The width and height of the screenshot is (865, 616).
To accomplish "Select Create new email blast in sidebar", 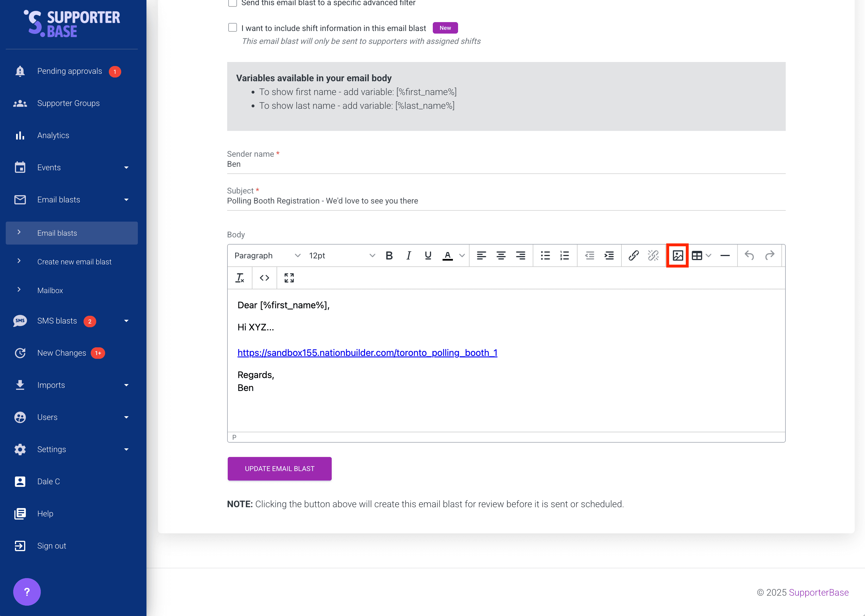I will tap(74, 261).
